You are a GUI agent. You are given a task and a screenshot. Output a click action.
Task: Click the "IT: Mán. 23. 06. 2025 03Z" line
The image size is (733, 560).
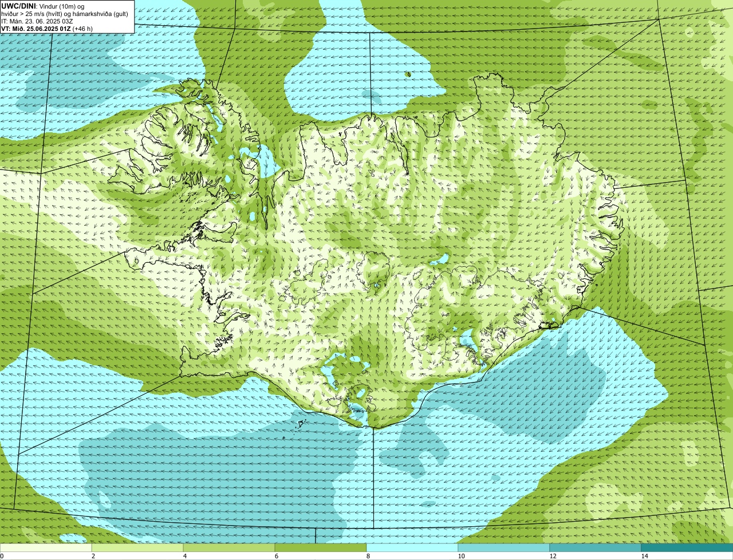coord(37,21)
